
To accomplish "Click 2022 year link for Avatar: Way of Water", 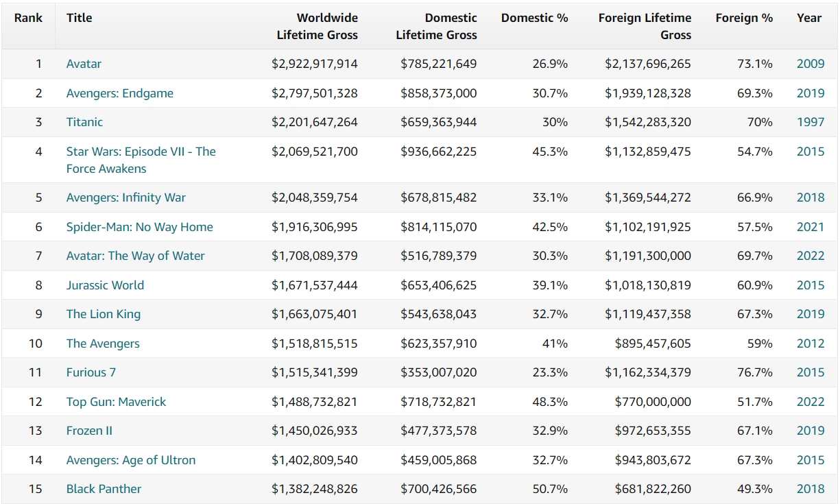I will pyautogui.click(x=811, y=256).
